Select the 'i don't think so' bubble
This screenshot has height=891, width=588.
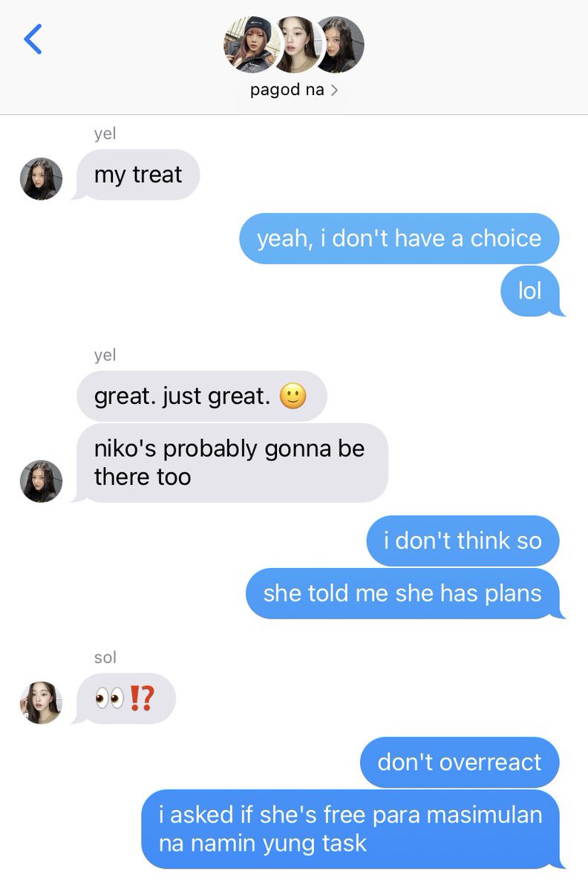pos(463,540)
